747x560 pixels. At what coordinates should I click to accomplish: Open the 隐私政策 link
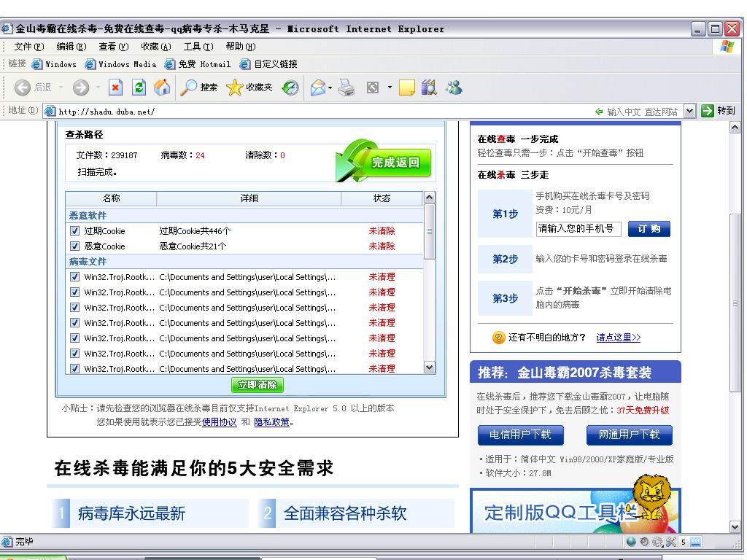click(x=271, y=422)
